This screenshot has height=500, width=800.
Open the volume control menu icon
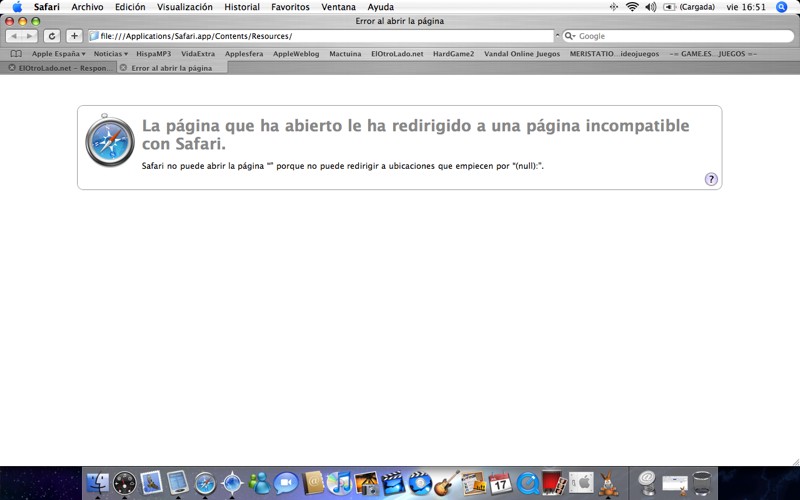click(x=651, y=7)
